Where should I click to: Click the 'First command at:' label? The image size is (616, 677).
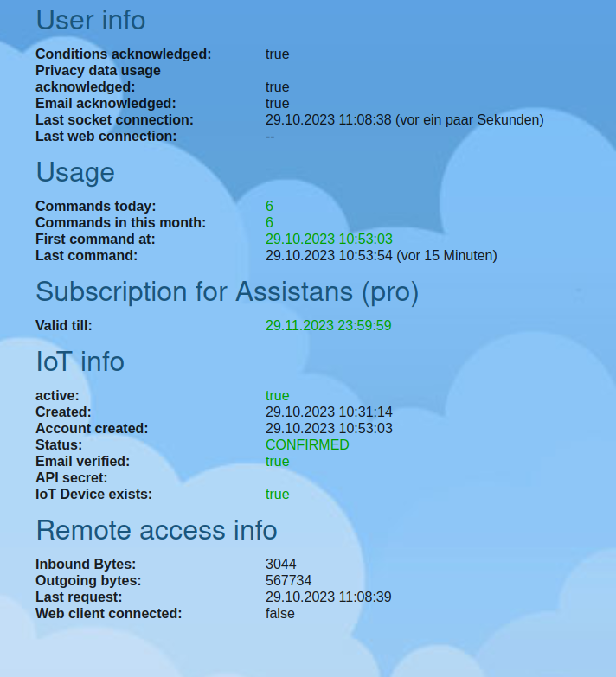(x=95, y=240)
